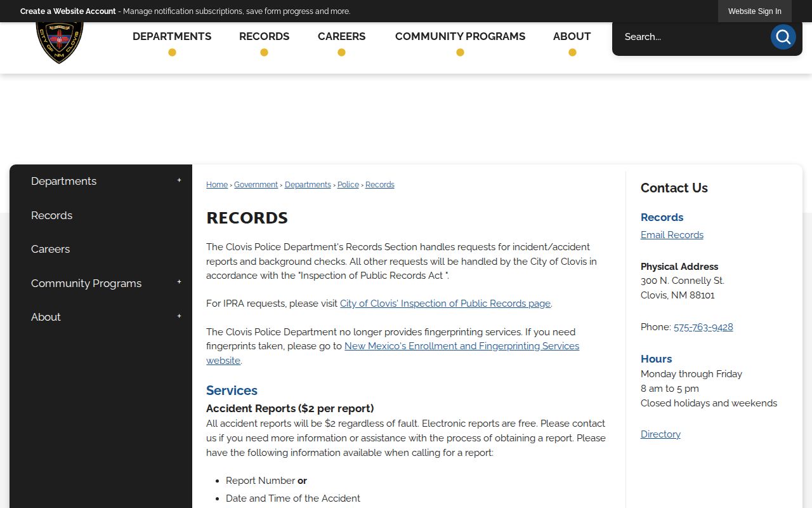Open the Records top navigation menu
812x508 pixels.
(264, 37)
